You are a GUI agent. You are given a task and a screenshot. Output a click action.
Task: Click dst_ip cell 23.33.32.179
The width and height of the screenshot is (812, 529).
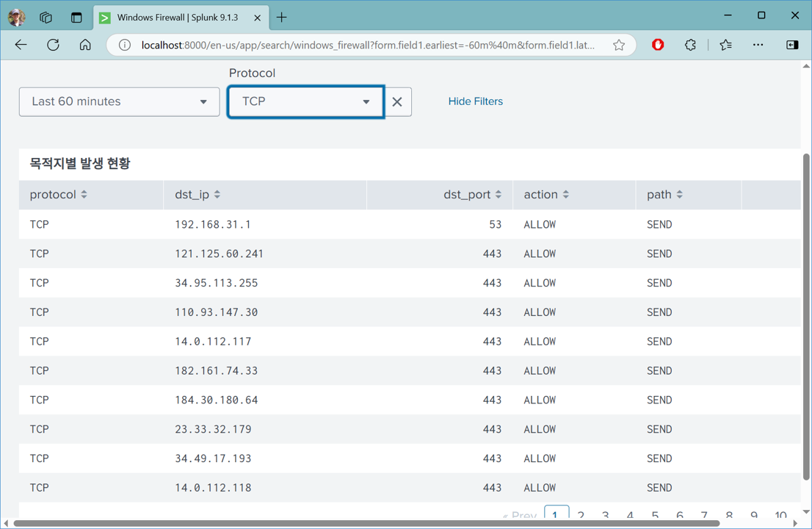pyautogui.click(x=213, y=430)
